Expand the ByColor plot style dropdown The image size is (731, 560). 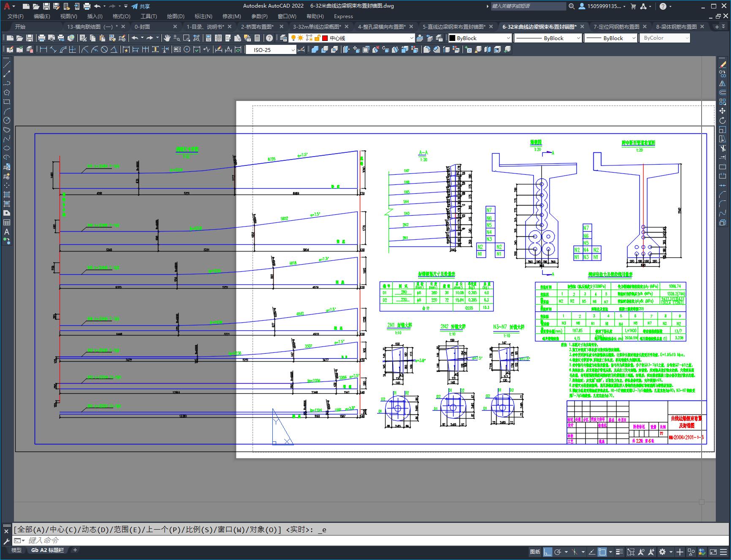point(665,38)
